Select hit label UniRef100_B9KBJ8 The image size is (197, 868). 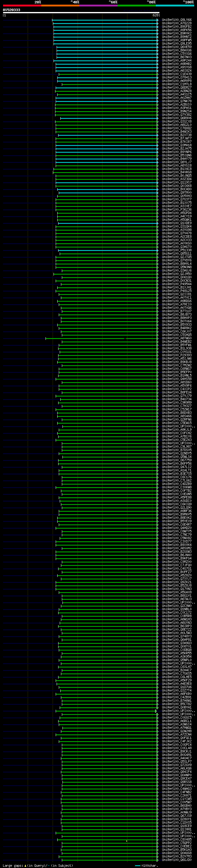tap(176, 362)
